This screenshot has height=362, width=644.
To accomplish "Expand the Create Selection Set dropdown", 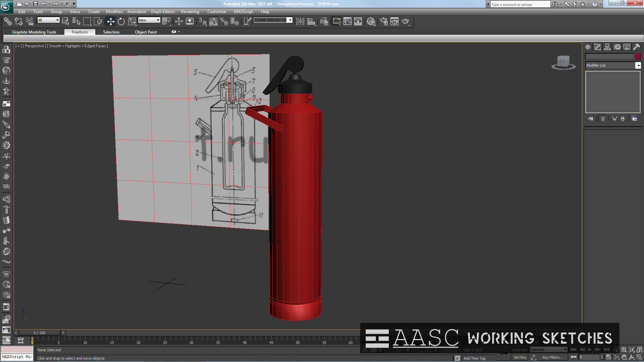I will [x=290, y=20].
